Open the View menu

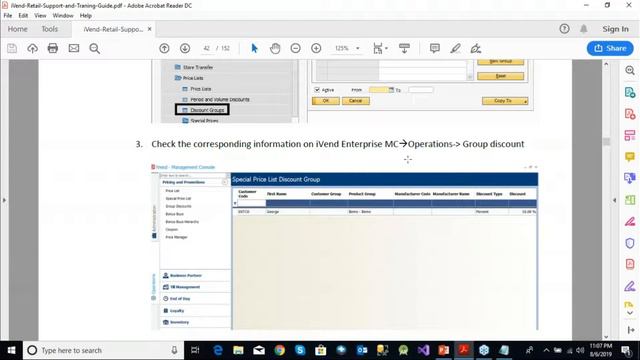pyautogui.click(x=40, y=16)
